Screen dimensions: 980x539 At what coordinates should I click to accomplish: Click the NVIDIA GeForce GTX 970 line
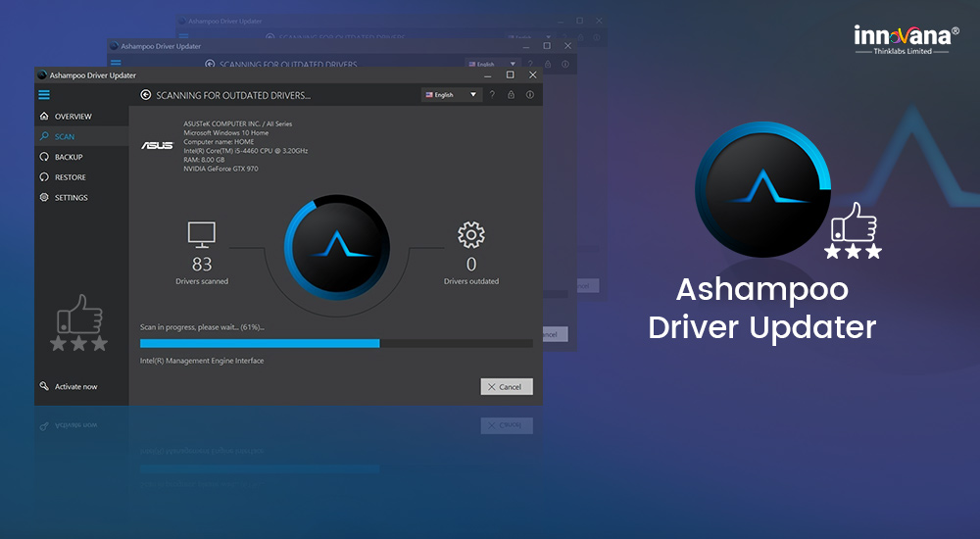[220, 169]
